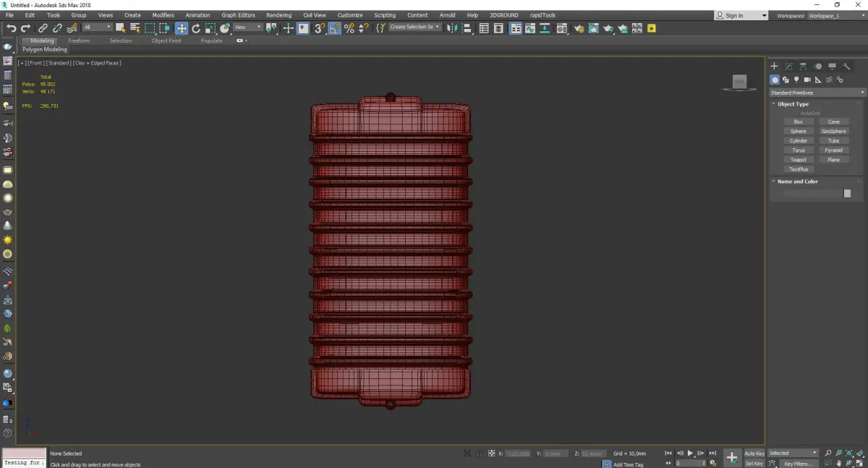Toggle the Percent Snap button

(x=349, y=28)
